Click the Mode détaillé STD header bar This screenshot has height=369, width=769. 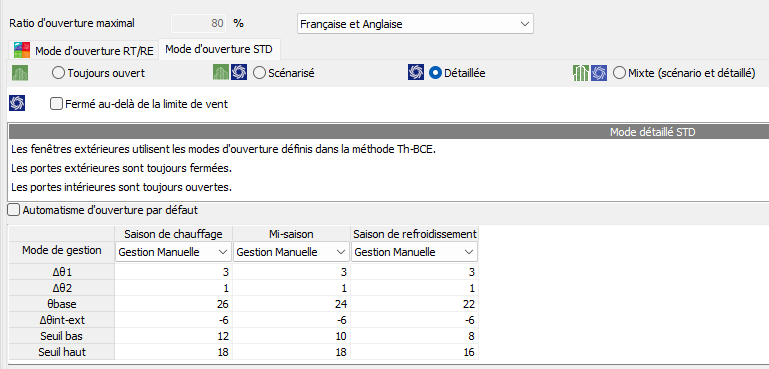click(x=389, y=132)
